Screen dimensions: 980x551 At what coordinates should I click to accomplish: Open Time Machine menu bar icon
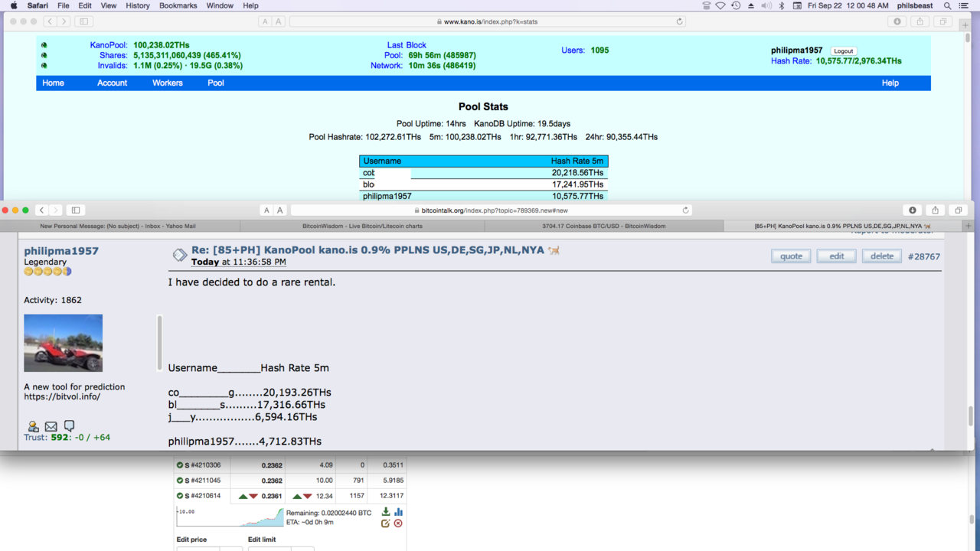736,5
